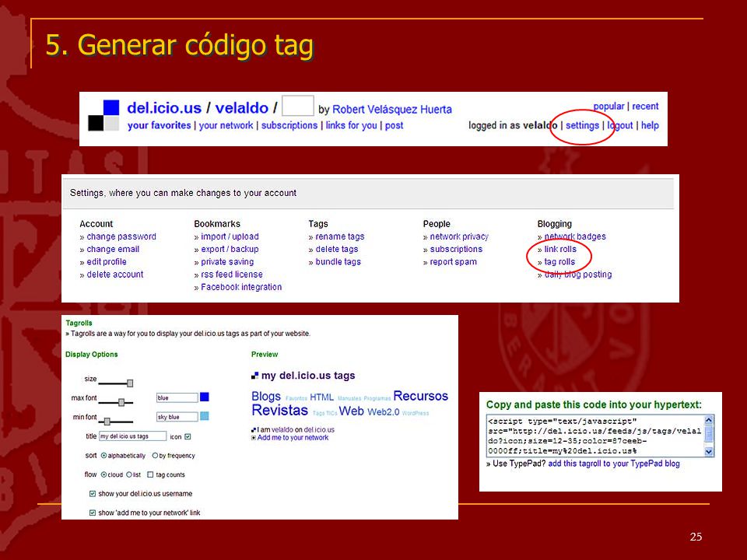
Task: Click Blogs tag in preview cloud
Action: (x=266, y=396)
